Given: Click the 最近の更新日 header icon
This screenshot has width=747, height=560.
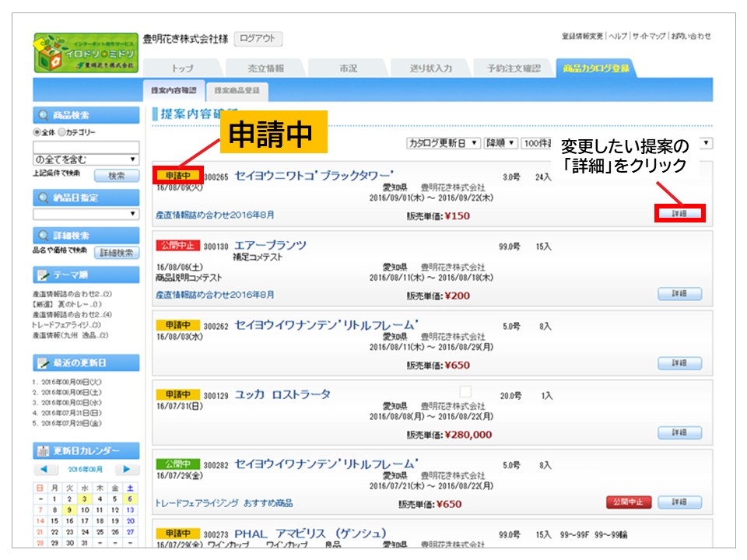Looking at the screenshot, I should coord(43,363).
